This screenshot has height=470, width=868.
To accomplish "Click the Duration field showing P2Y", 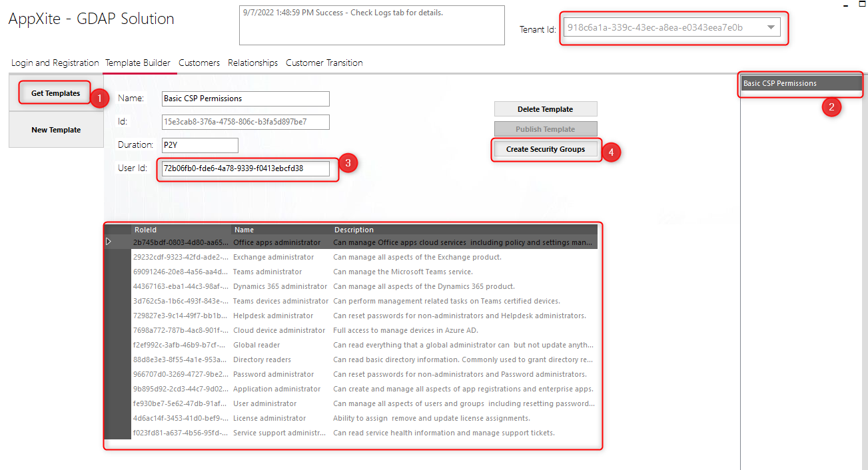I will tap(200, 145).
